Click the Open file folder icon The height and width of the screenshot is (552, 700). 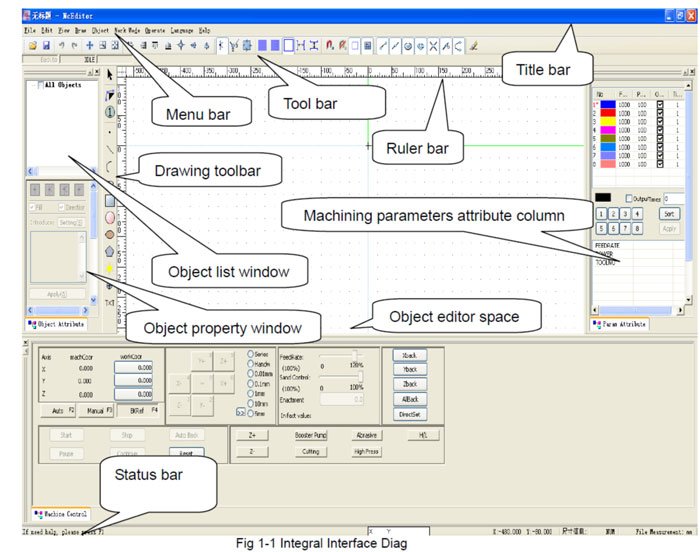point(33,46)
